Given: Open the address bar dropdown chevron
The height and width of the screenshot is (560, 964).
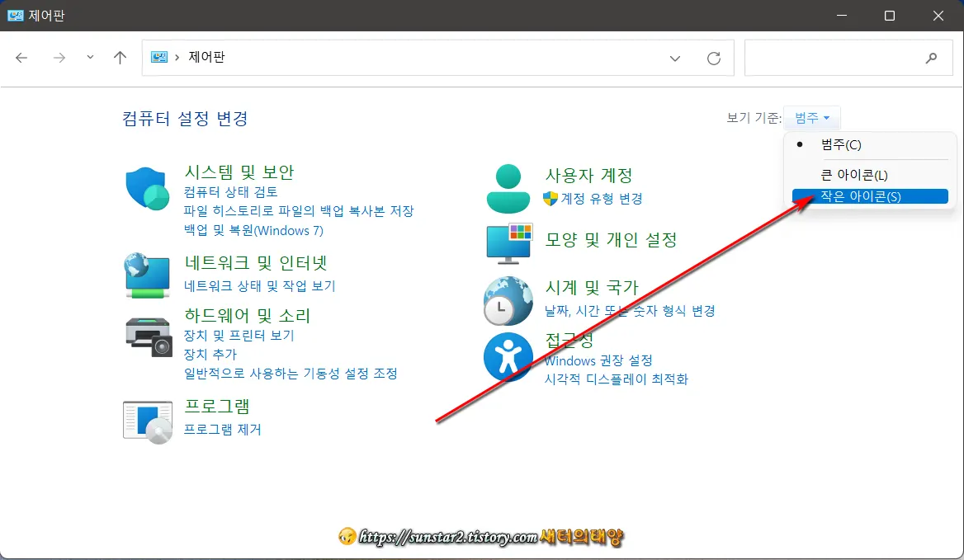Looking at the screenshot, I should (675, 58).
